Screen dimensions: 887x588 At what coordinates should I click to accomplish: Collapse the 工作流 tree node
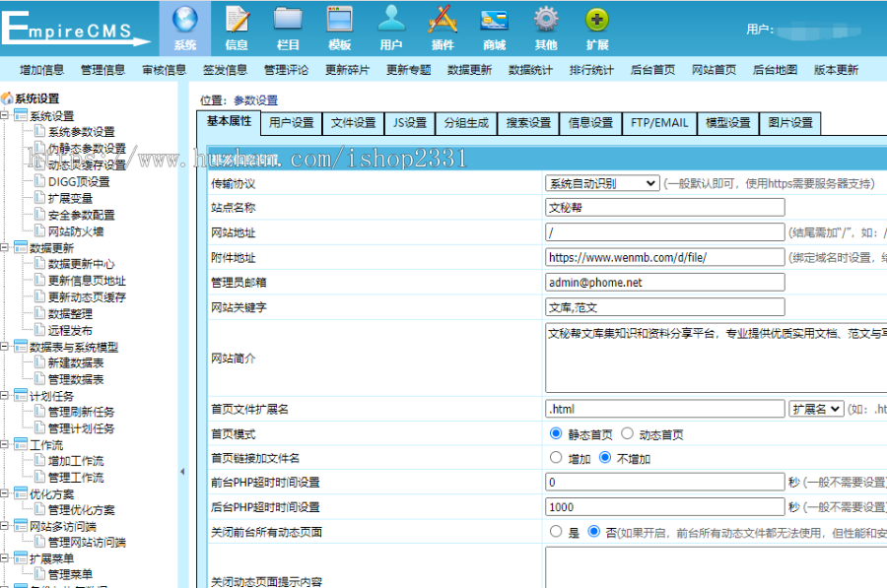click(5, 444)
